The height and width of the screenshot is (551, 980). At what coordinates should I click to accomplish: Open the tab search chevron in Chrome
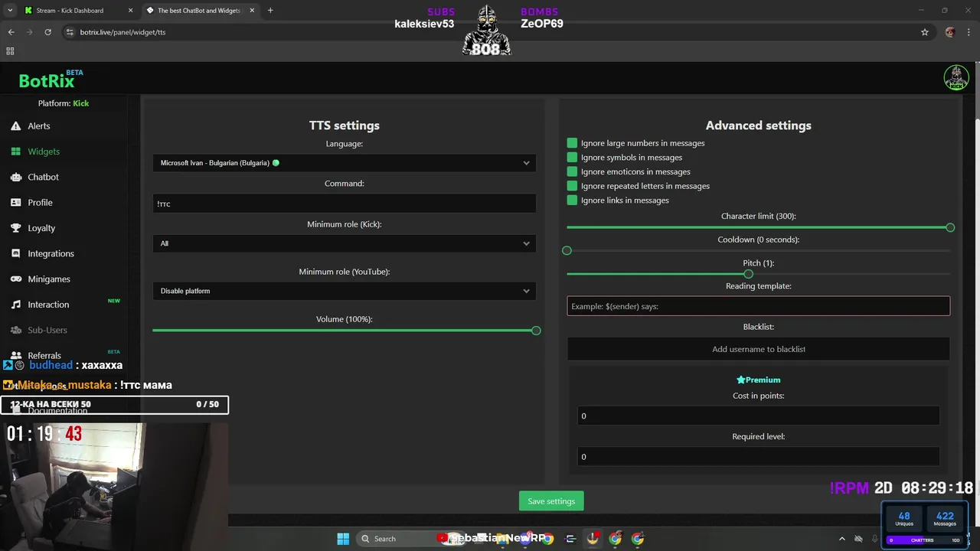10,11
